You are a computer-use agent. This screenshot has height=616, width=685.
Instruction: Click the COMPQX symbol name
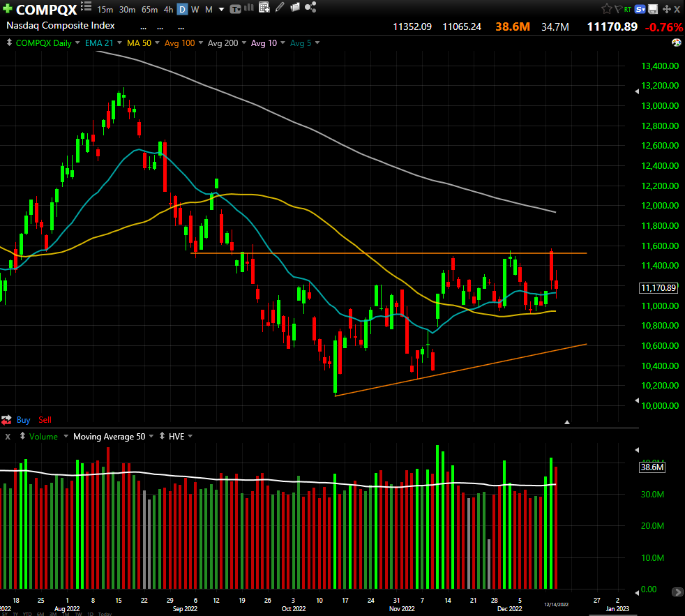[46, 9]
